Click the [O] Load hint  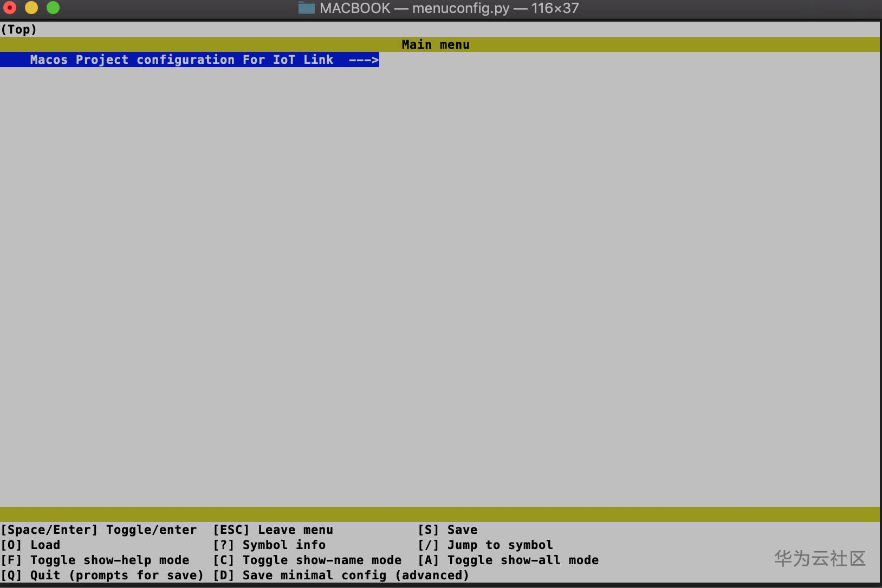coord(31,545)
